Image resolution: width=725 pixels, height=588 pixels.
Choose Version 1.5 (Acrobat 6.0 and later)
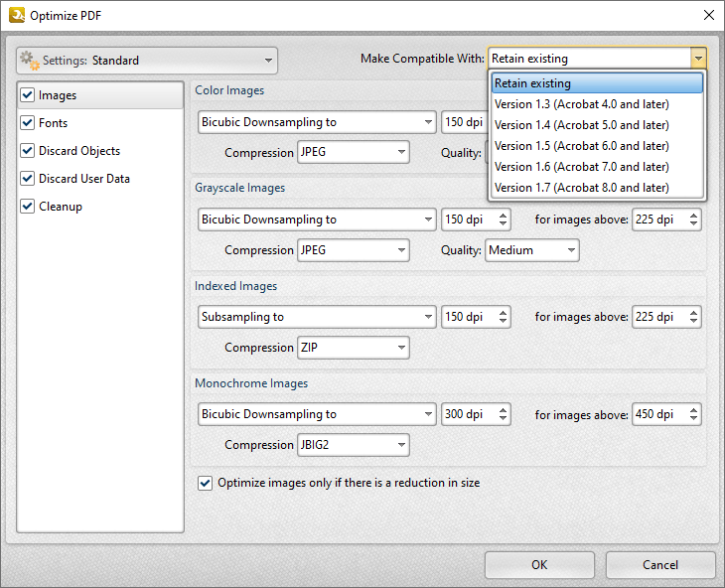(x=597, y=146)
